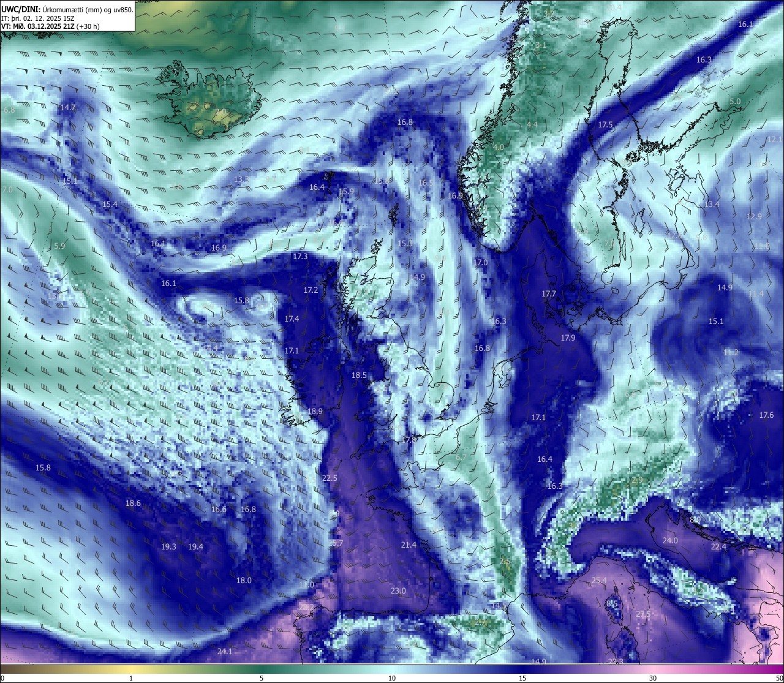Click the 17.2 value on the map

point(311,290)
